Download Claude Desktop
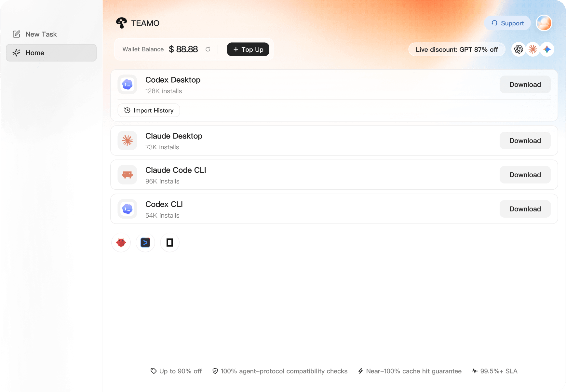Image resolution: width=566 pixels, height=392 pixels. tap(525, 141)
